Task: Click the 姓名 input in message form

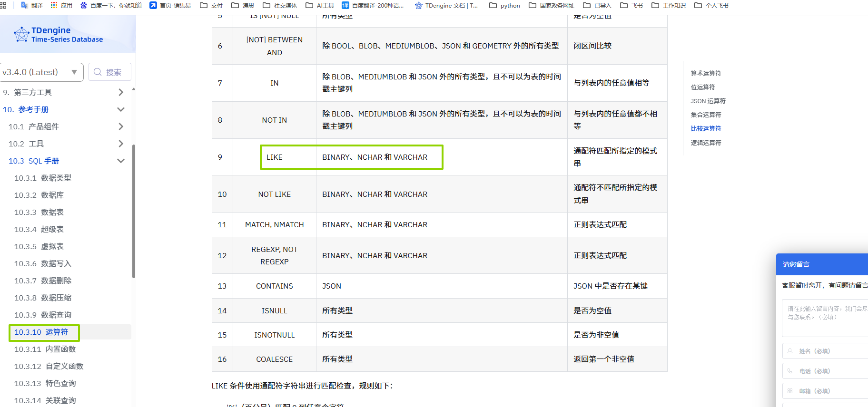Action: click(828, 351)
